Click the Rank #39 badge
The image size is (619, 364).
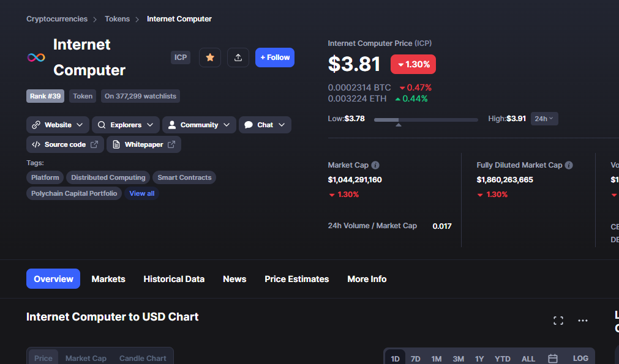tap(45, 96)
